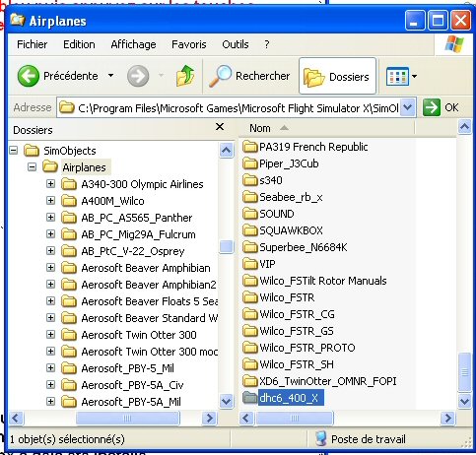
Task: Open Rechercher search magnifier
Action: pyautogui.click(x=220, y=76)
